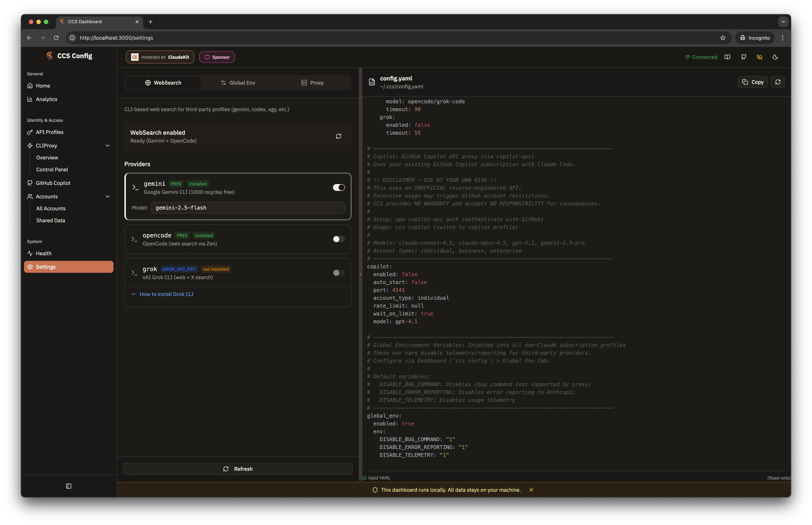
Task: Open the GitHub repository icon
Action: click(744, 57)
